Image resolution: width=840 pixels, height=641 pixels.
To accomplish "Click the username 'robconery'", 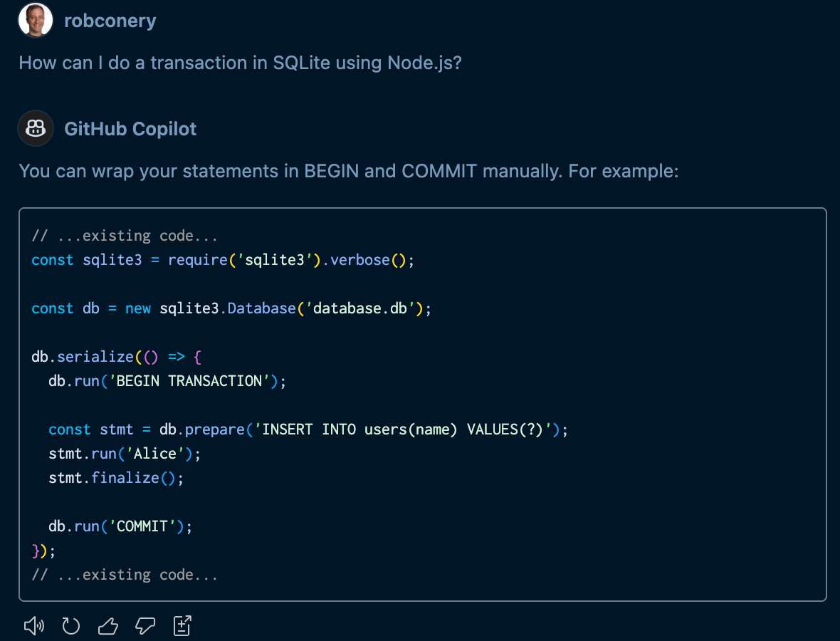I will pyautogui.click(x=110, y=21).
